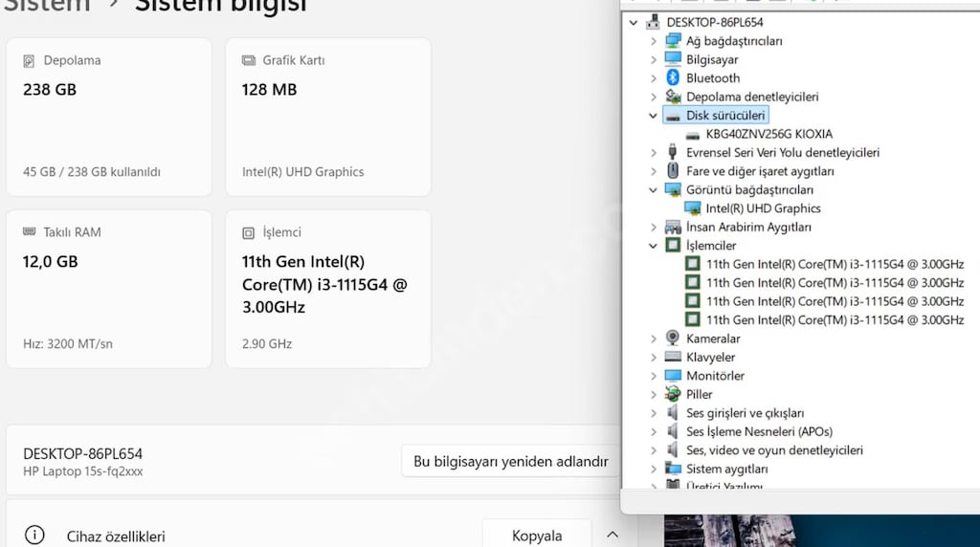980x547 pixels.
Task: Select Ses, video ve oyun denetleyicileri item
Action: click(x=774, y=450)
